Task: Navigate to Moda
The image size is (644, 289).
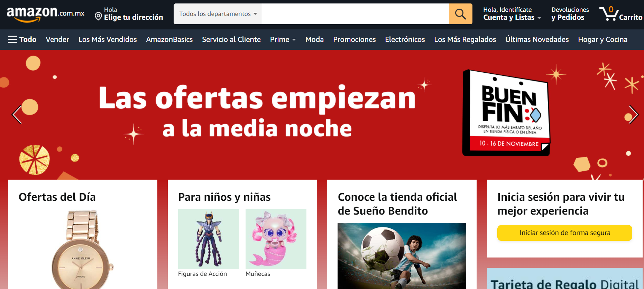Action: [314, 39]
